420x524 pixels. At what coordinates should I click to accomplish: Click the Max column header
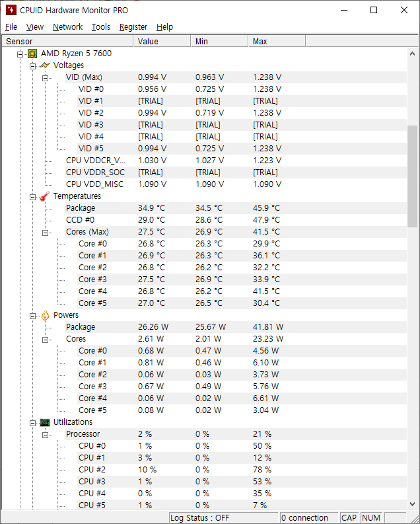[x=277, y=41]
